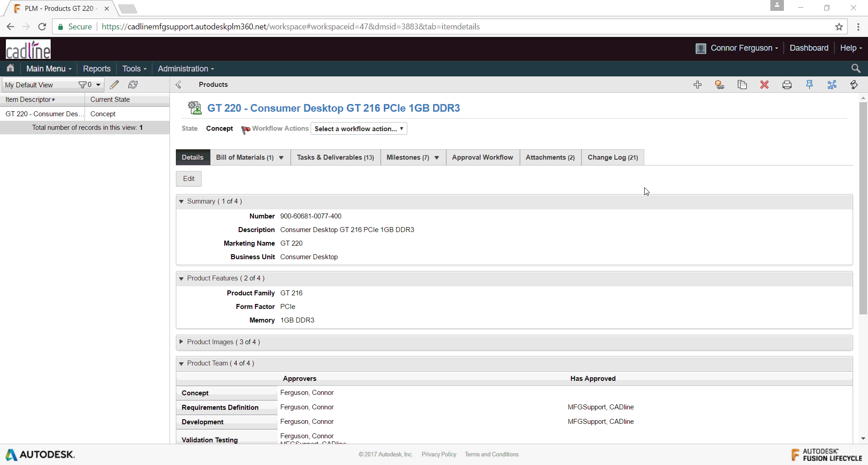The height and width of the screenshot is (465, 868).
Task: Switch to the Details tab
Action: 193,157
